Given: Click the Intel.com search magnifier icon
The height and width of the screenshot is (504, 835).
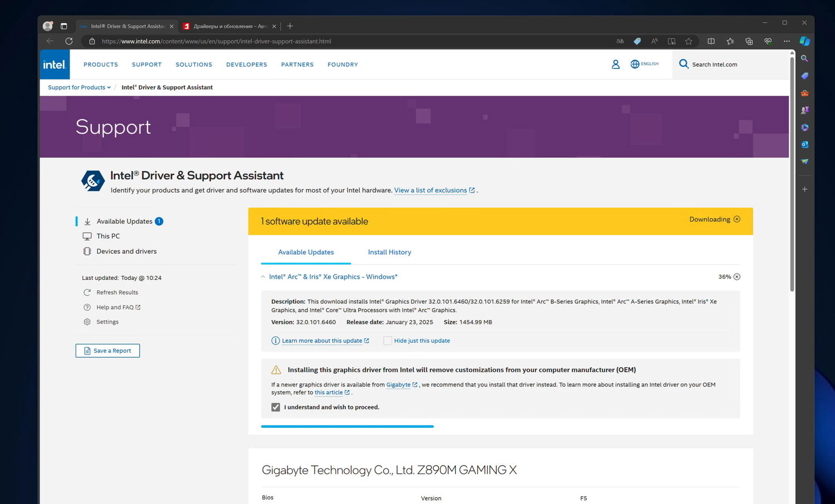Looking at the screenshot, I should pyautogui.click(x=684, y=64).
